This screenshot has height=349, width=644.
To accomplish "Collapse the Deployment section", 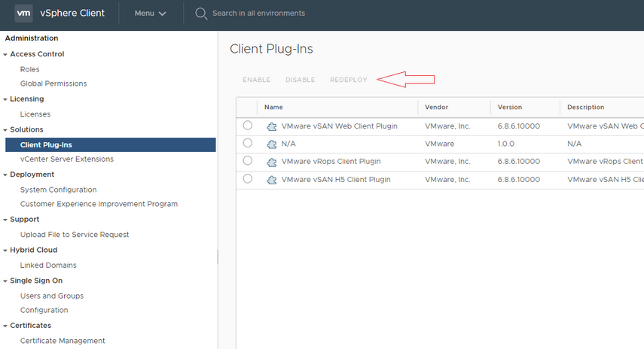I will point(5,174).
